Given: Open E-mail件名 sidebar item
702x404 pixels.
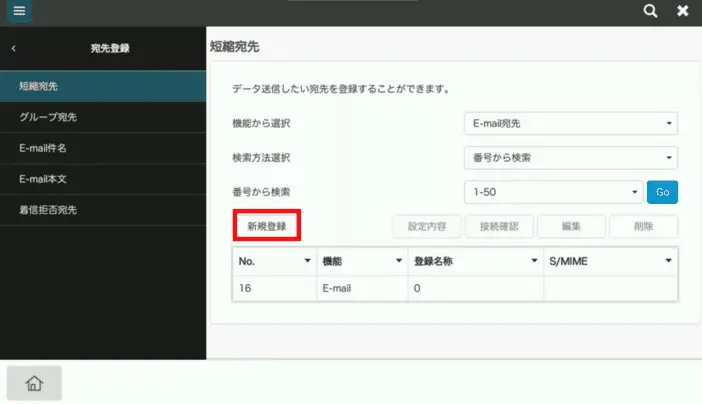Looking at the screenshot, I should point(103,149).
